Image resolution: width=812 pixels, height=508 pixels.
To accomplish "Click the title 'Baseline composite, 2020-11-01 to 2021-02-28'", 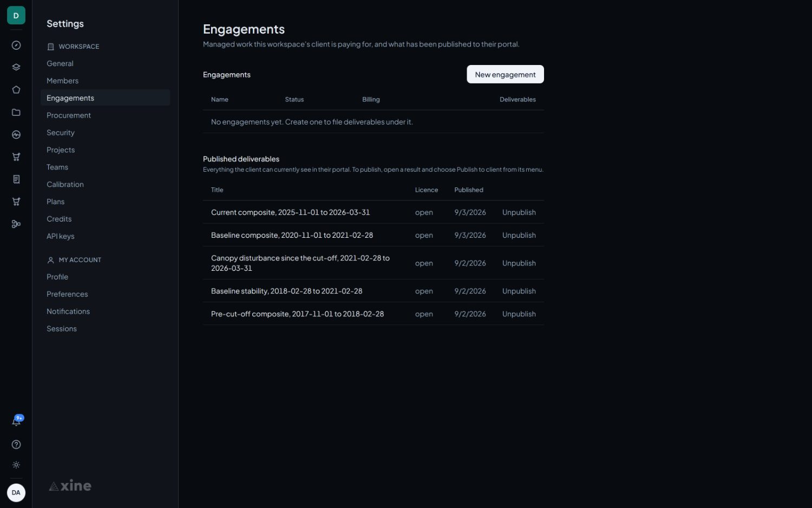I will coord(292,235).
